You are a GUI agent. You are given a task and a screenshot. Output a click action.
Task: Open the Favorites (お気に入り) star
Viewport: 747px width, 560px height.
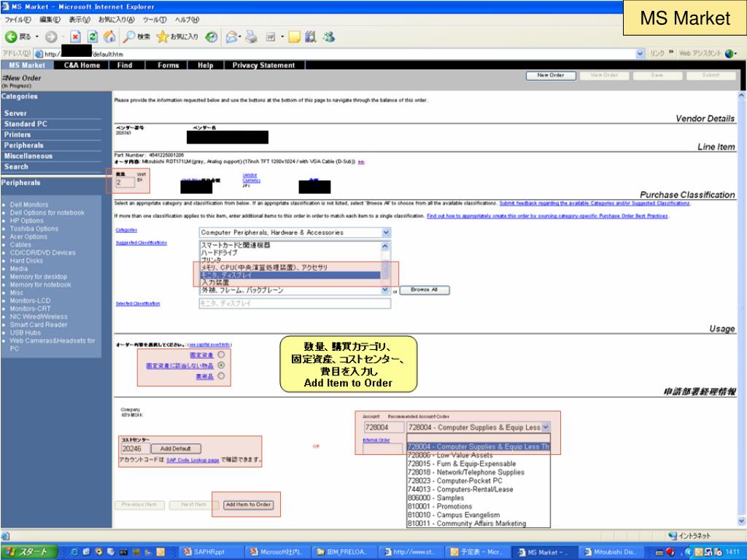(163, 36)
